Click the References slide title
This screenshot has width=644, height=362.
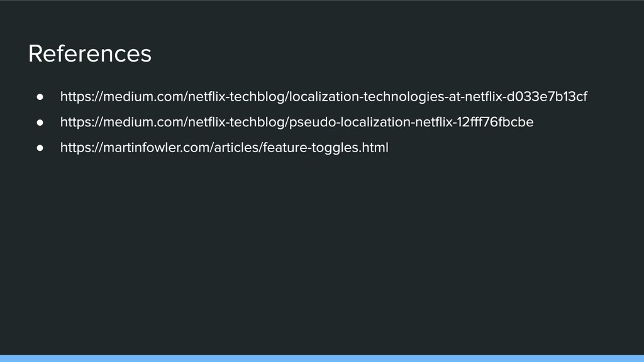[x=90, y=54]
